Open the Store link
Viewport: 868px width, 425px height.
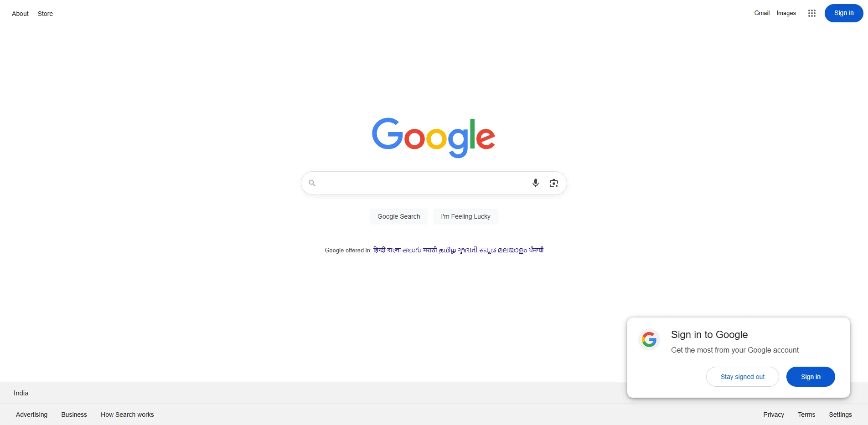coord(45,14)
